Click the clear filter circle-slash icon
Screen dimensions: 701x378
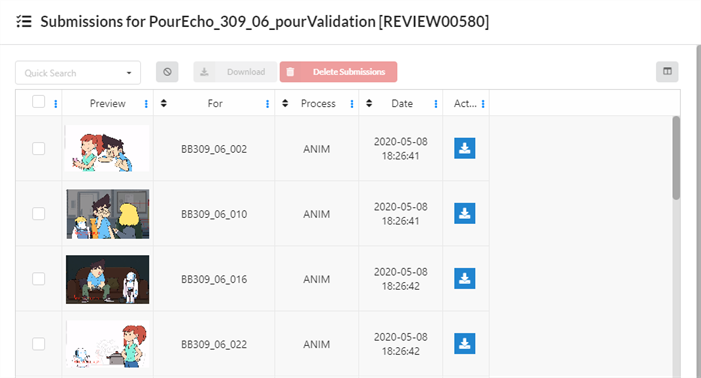click(167, 72)
